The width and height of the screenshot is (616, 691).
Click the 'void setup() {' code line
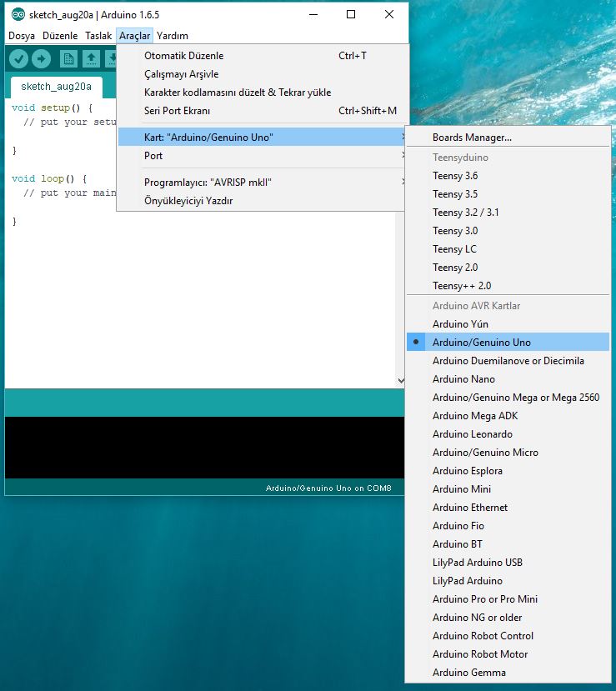(x=52, y=108)
